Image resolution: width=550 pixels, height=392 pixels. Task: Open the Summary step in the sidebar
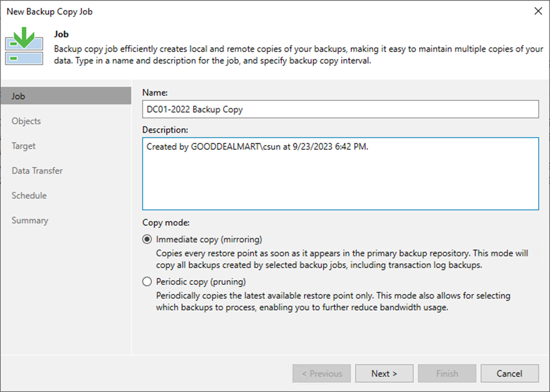coord(30,220)
